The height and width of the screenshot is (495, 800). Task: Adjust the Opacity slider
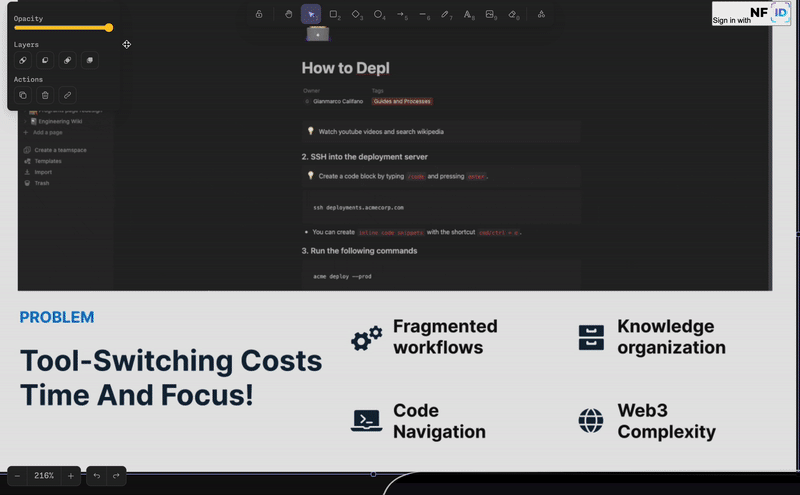point(64,28)
